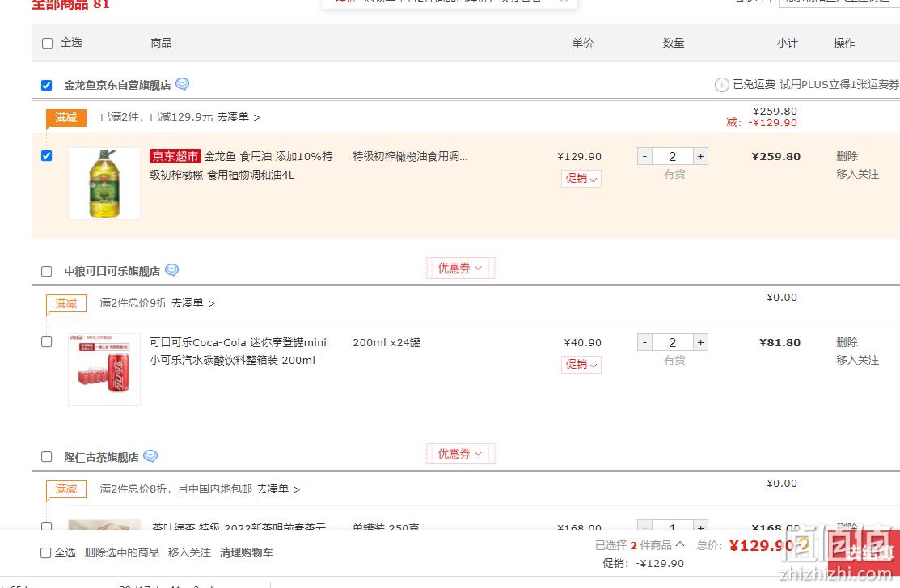Click the quantity field for 金龙鱼 oil
Screen dimensions: 900x588
point(673,156)
